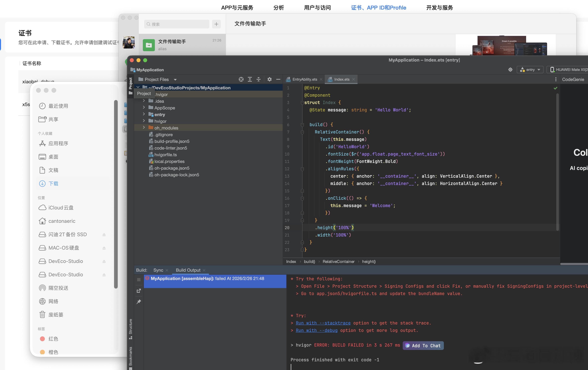
Task: Open the entry module configuration dropdown
Action: 530,70
